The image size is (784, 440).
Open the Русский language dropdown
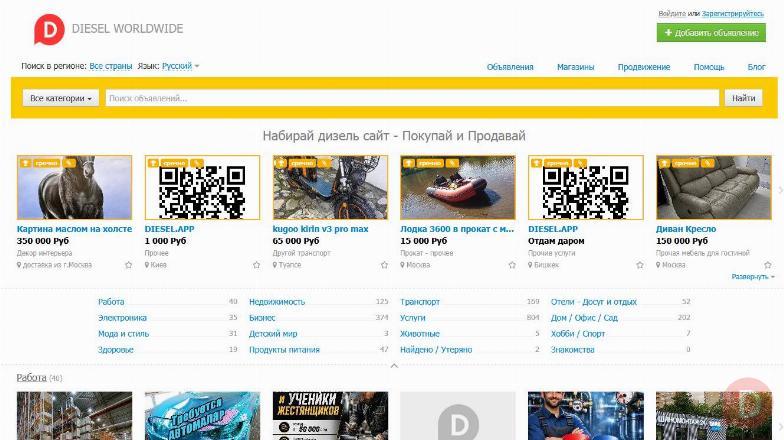coord(180,66)
